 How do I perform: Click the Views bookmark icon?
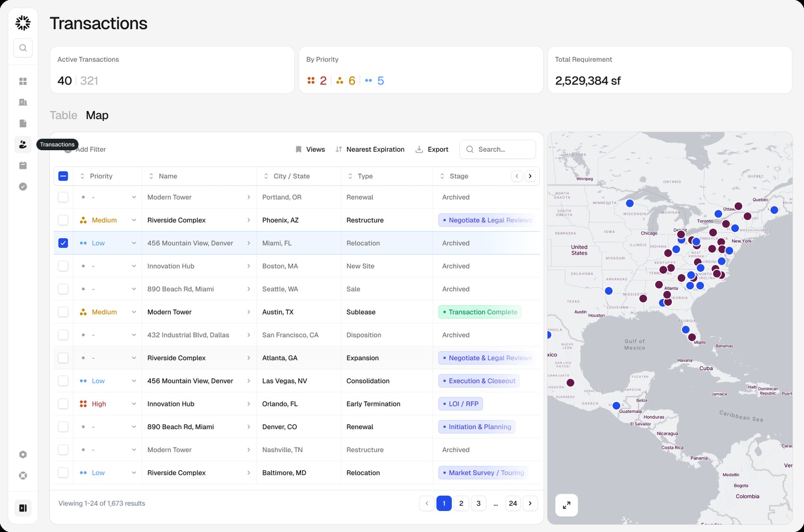(x=298, y=149)
